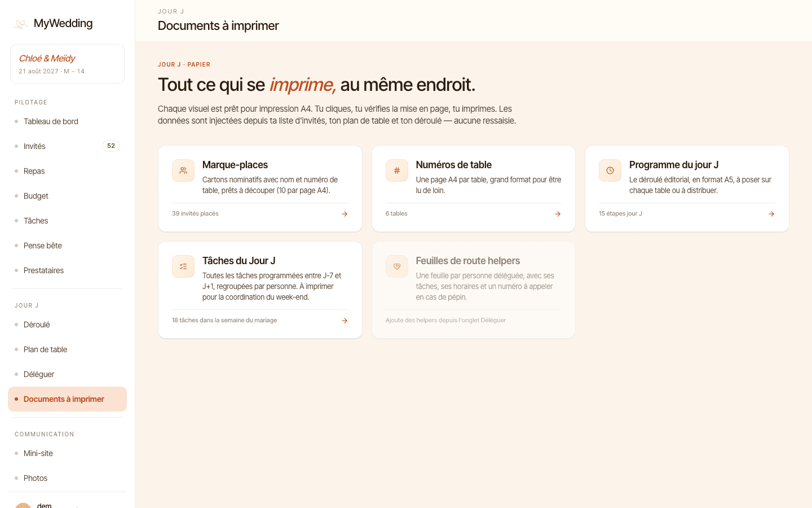Open Tâches du Jour J via its arrow
The height and width of the screenshot is (508, 812).
click(345, 321)
